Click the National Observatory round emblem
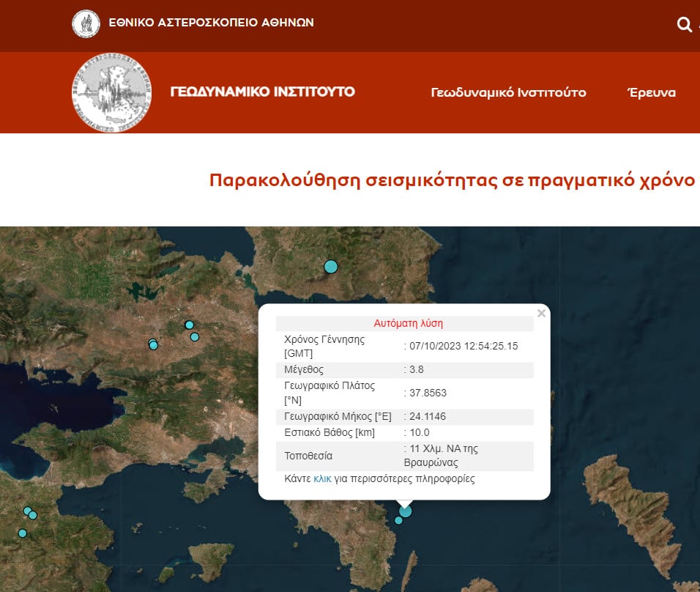Image resolution: width=700 pixels, height=592 pixels. click(86, 23)
